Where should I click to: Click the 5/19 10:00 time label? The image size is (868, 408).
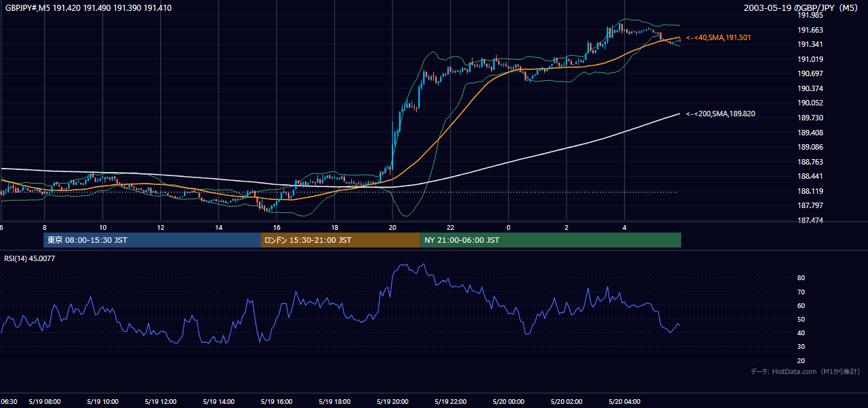pos(103,402)
